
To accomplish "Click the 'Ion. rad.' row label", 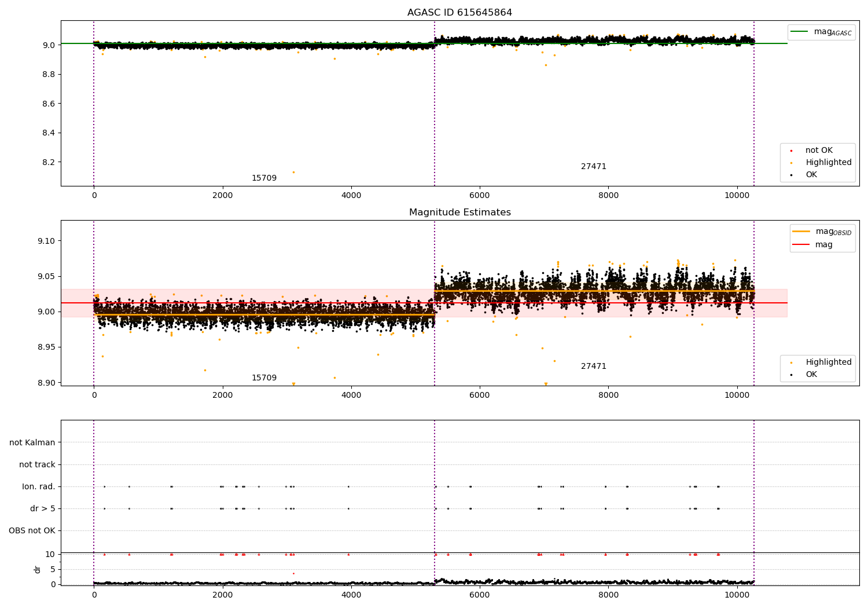I will coord(39,486).
